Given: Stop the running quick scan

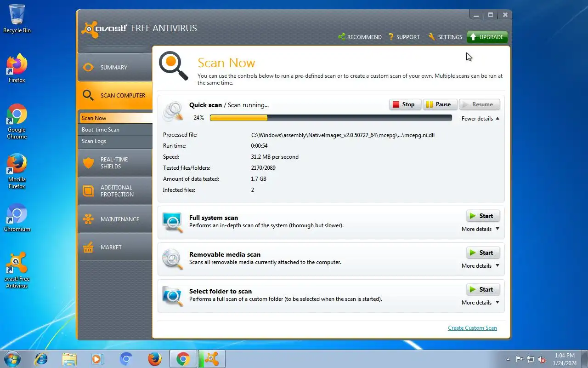Looking at the screenshot, I should tap(405, 104).
